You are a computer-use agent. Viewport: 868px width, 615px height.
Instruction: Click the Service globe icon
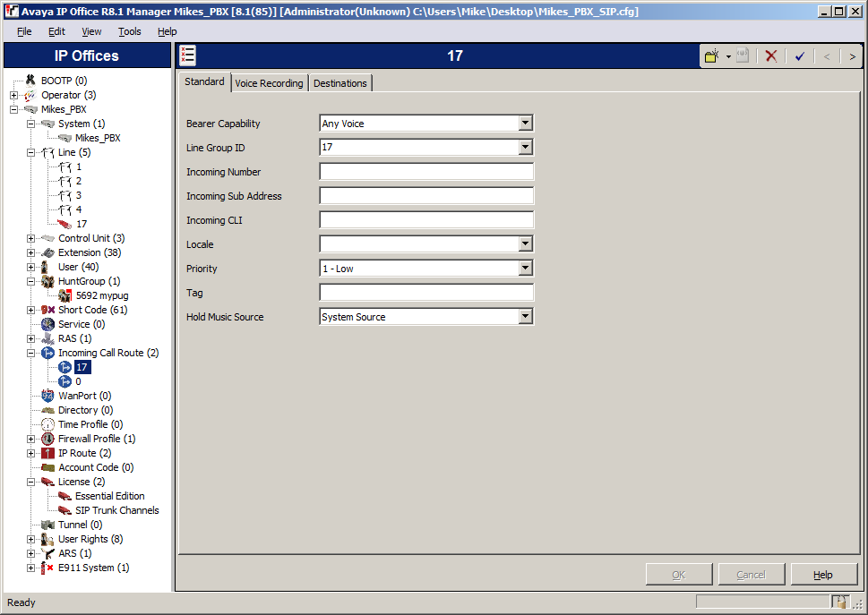(x=47, y=324)
